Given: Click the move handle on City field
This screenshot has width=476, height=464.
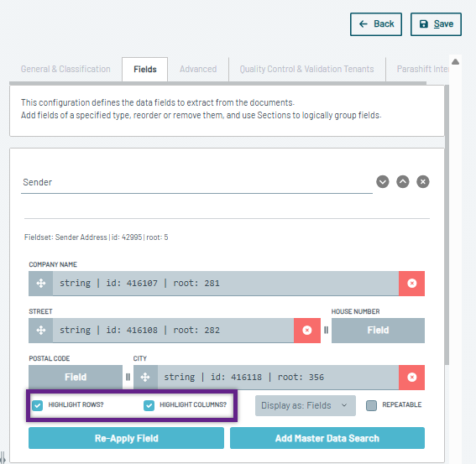Looking at the screenshot, I should point(145,378).
